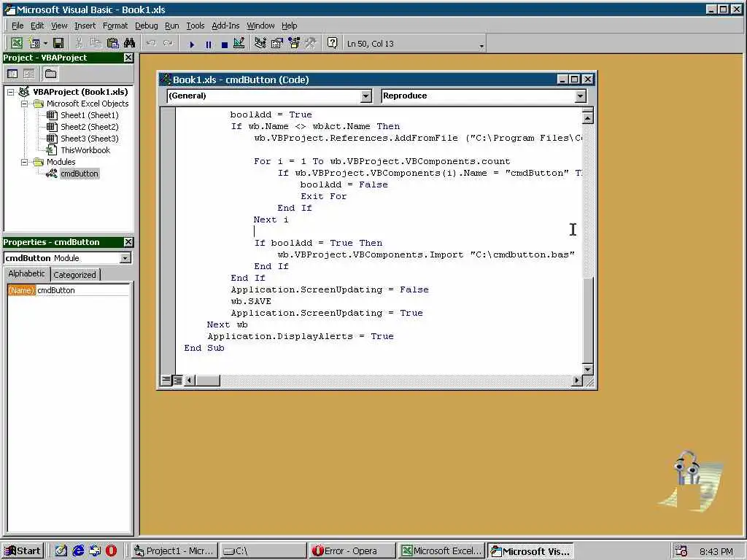
Task: Run the macro with the play icon
Action: point(192,44)
